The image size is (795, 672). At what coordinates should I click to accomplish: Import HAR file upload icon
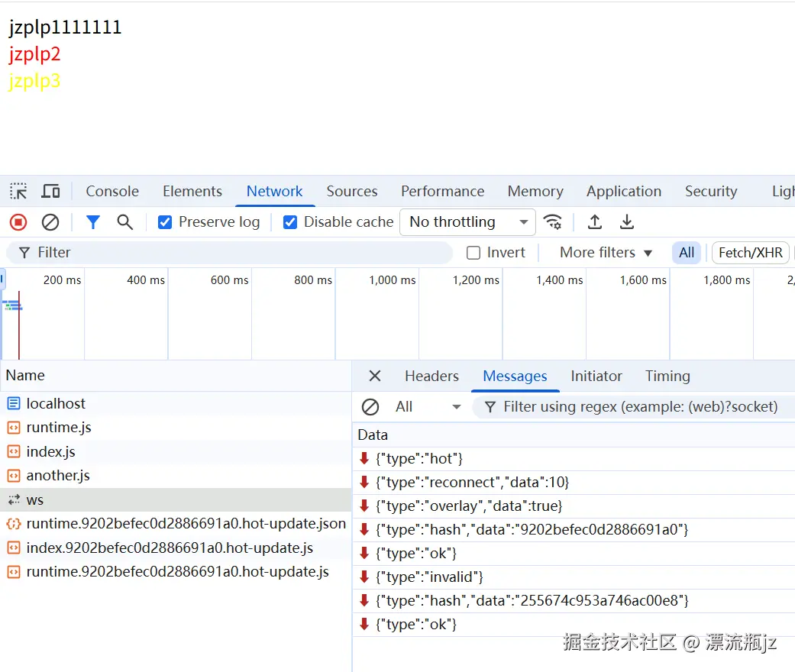point(595,222)
